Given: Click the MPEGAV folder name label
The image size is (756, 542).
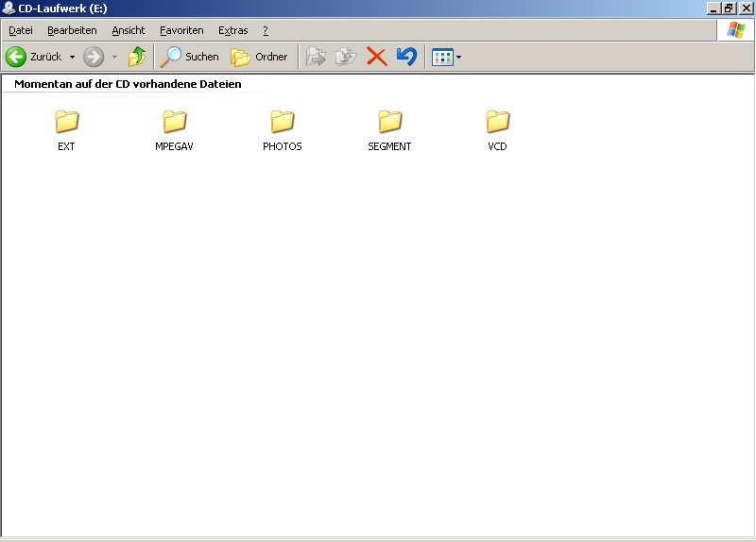Looking at the screenshot, I should [x=174, y=146].
